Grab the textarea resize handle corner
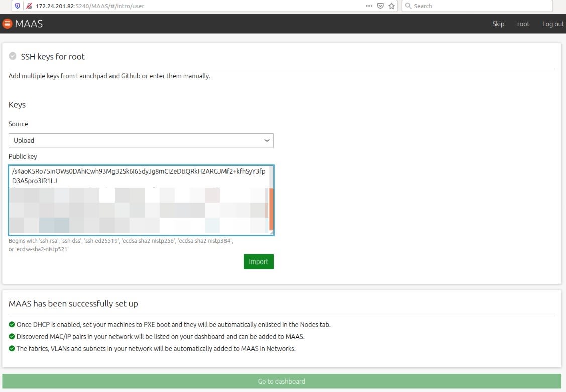The height and width of the screenshot is (392, 566). [271, 233]
